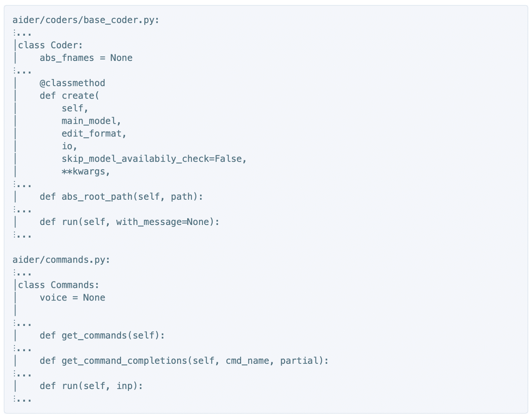Image resolution: width=532 pixels, height=419 pixels.
Task: Select the 'voice = None' line
Action: [72, 298]
